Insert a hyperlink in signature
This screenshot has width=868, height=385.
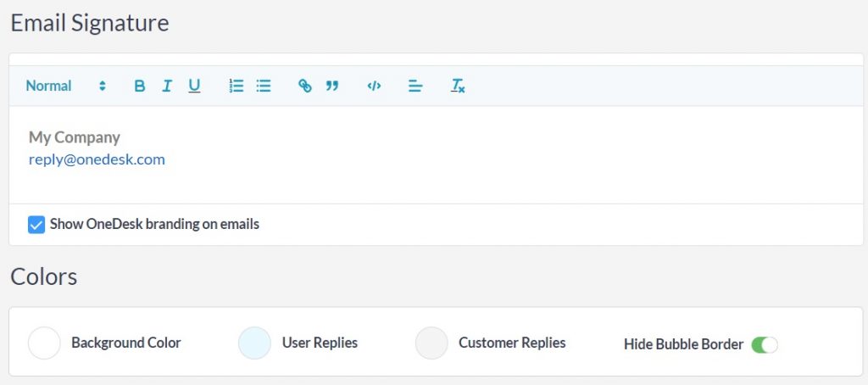(x=305, y=86)
